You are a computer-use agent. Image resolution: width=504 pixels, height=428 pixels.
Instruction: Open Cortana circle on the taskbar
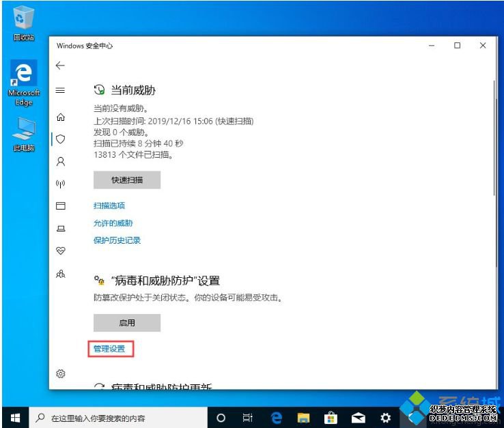[x=221, y=418]
